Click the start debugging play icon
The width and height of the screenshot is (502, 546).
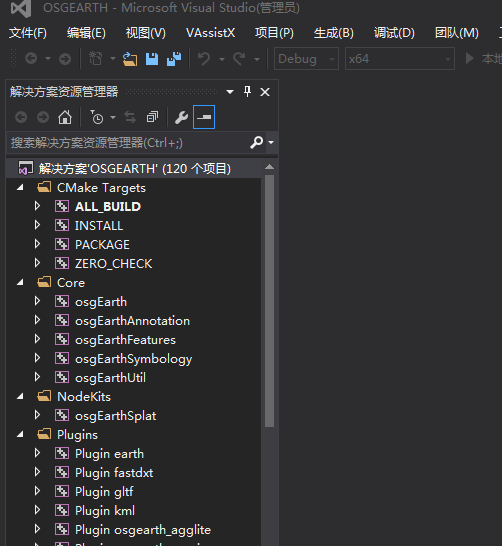(x=470, y=58)
